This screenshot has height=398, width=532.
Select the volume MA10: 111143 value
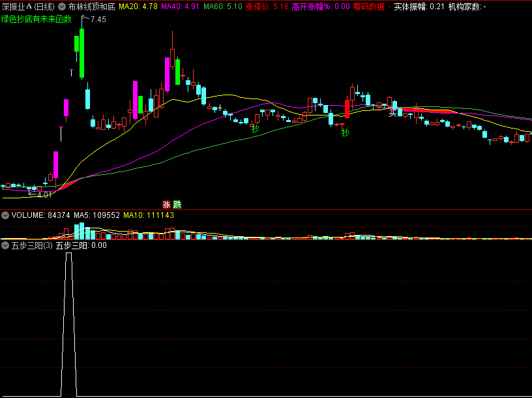pyautogui.click(x=149, y=215)
